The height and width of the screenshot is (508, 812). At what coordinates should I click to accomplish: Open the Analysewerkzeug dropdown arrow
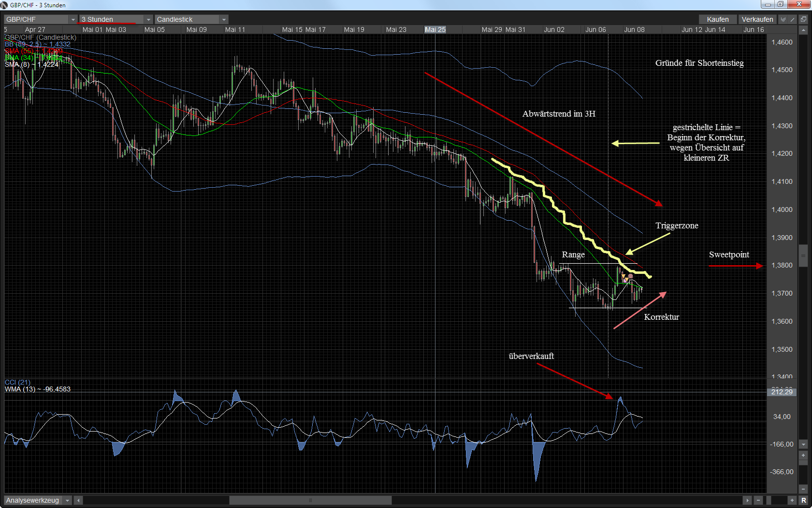pos(67,500)
